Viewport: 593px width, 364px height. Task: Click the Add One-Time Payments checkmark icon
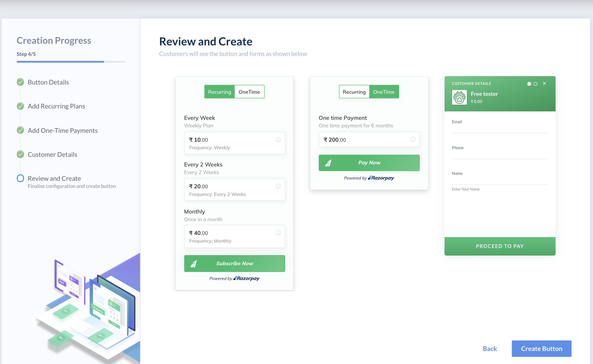[20, 130]
